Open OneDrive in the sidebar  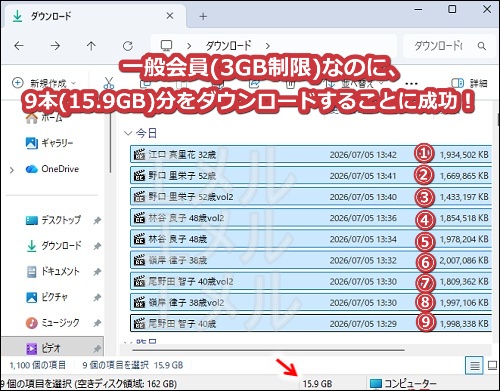coord(52,169)
